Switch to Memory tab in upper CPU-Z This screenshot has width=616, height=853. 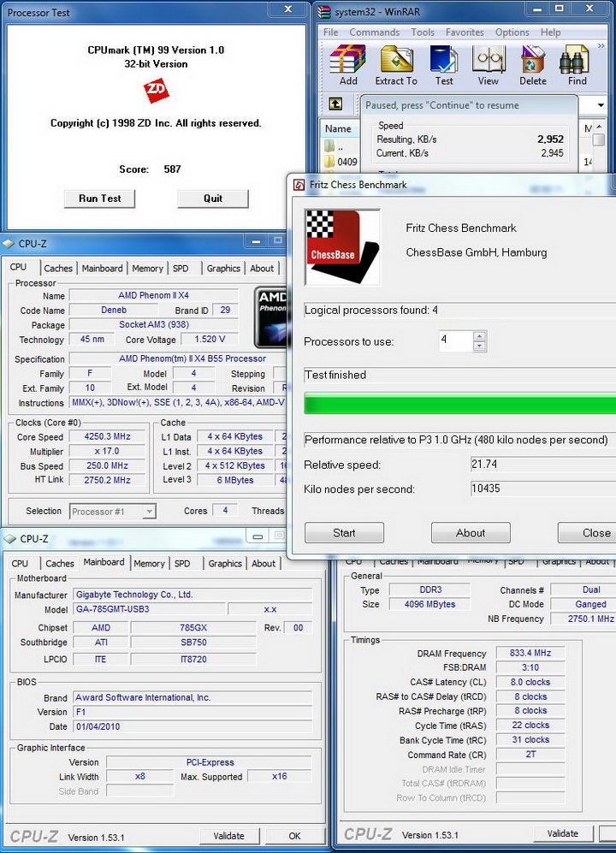point(147,268)
